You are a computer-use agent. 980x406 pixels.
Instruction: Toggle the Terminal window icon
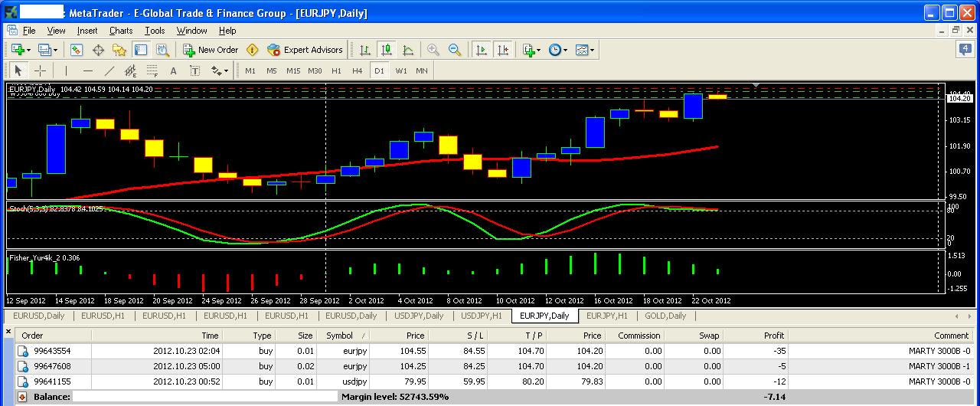[141, 50]
